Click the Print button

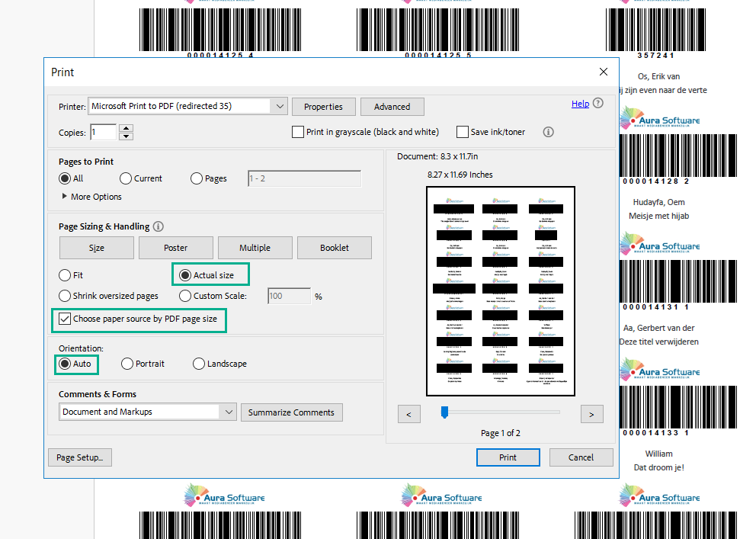coord(508,457)
